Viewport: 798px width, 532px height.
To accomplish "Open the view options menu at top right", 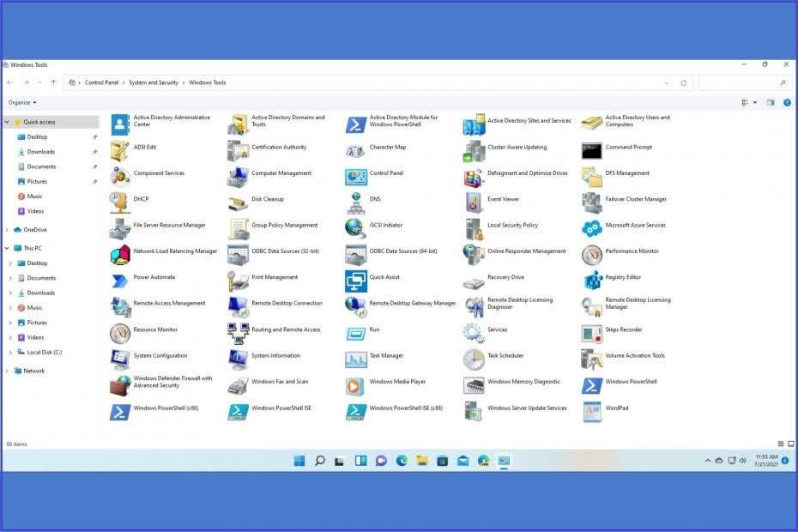I will (745, 102).
